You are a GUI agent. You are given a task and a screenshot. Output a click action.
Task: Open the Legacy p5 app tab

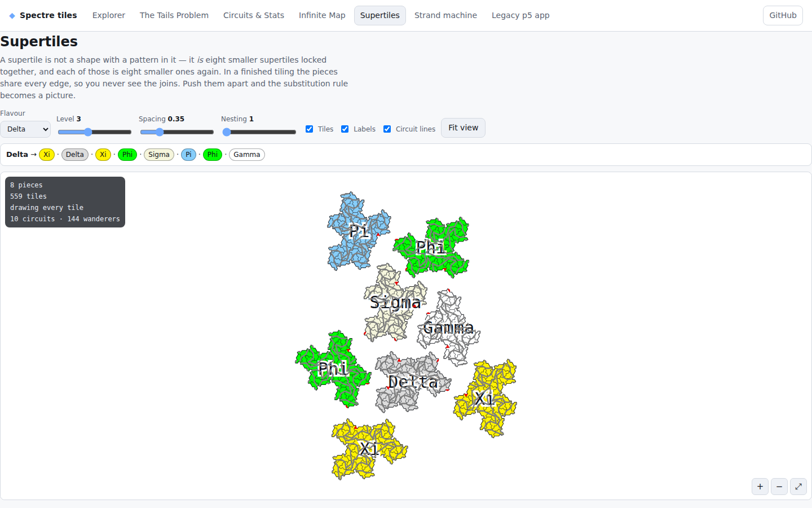pyautogui.click(x=520, y=15)
